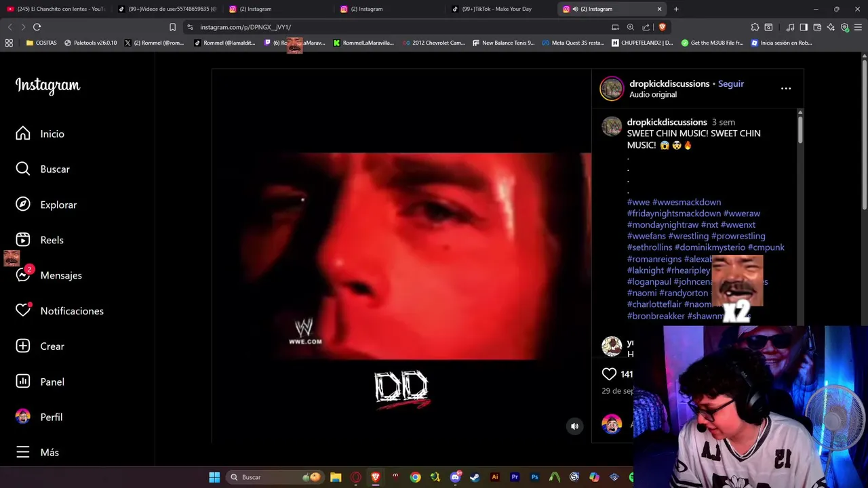Open New Balance Tenis 9... bookmark
Image resolution: width=868 pixels, height=488 pixels.
pyautogui.click(x=502, y=43)
